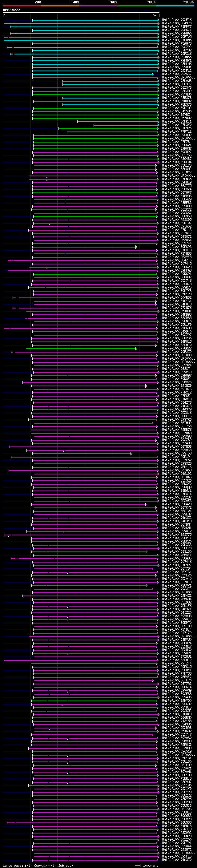
Task: Select hit label UniRef100_A3AJD9
Action: click(x=176, y=91)
